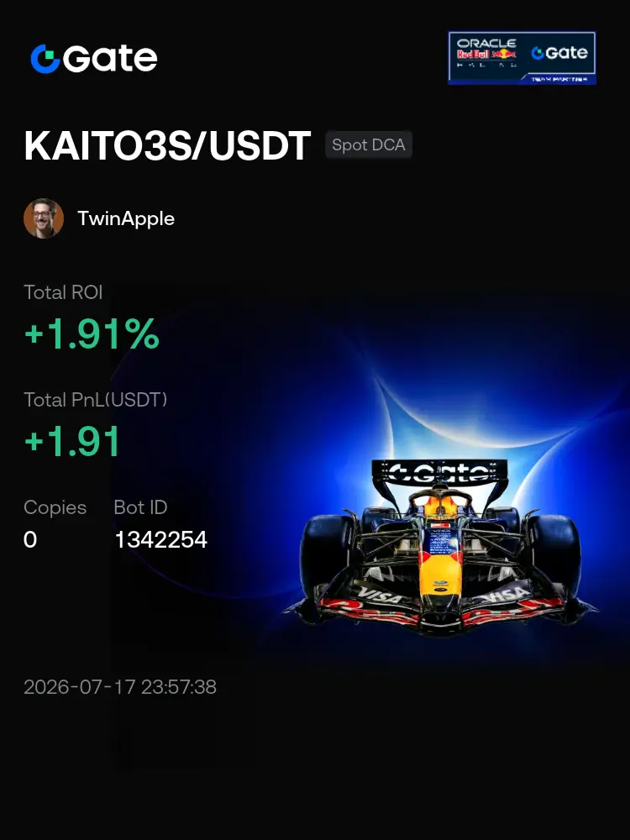This screenshot has width=630, height=840.
Task: Click the timestamp 2026-07-17 23:57:38
Action: tap(120, 687)
